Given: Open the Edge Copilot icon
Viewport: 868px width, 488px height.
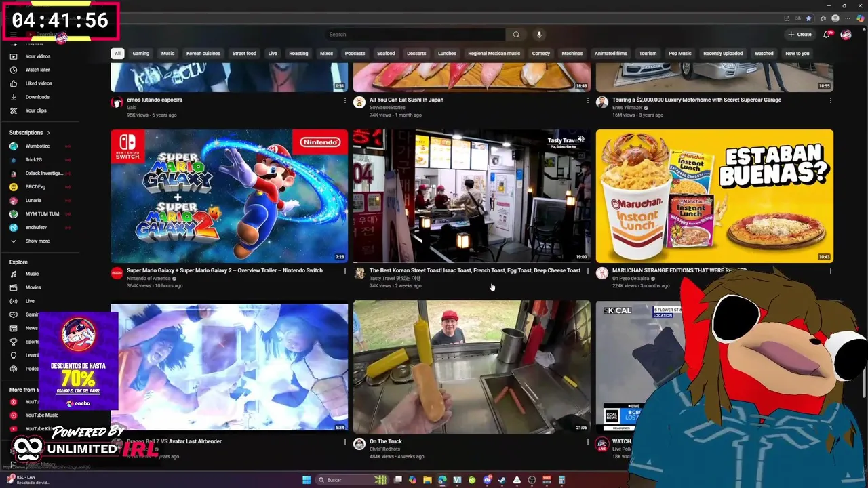Looking at the screenshot, I should [861, 18].
